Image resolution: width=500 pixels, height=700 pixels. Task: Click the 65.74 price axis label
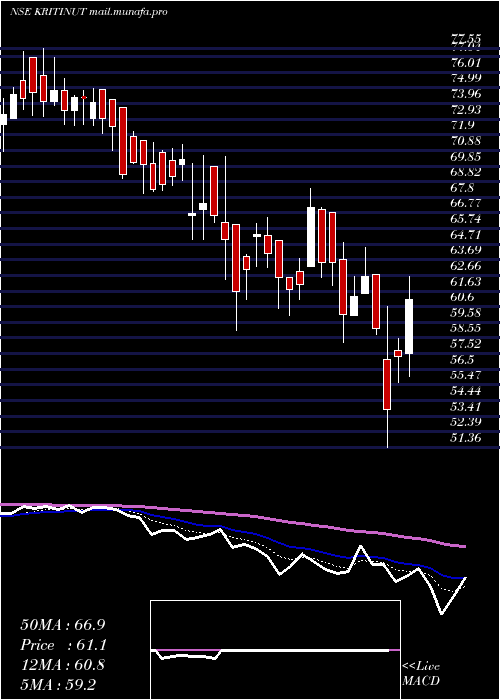tap(466, 219)
